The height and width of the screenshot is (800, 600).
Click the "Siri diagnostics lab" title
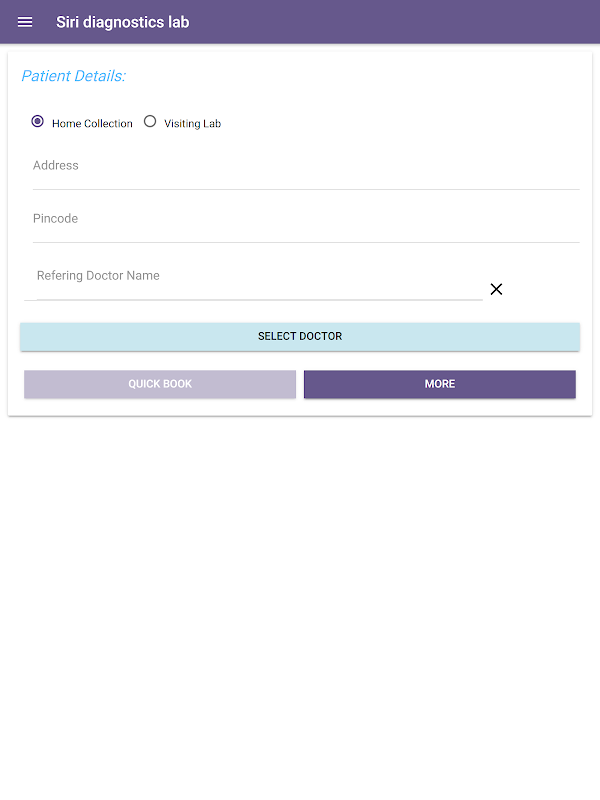[x=122, y=22]
